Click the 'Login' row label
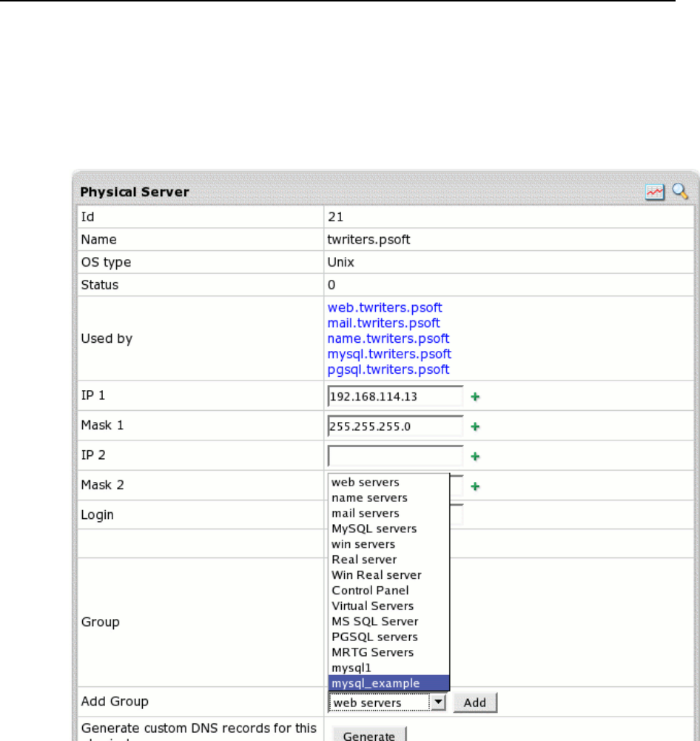Screen dimensions: 700x741 (x=97, y=514)
